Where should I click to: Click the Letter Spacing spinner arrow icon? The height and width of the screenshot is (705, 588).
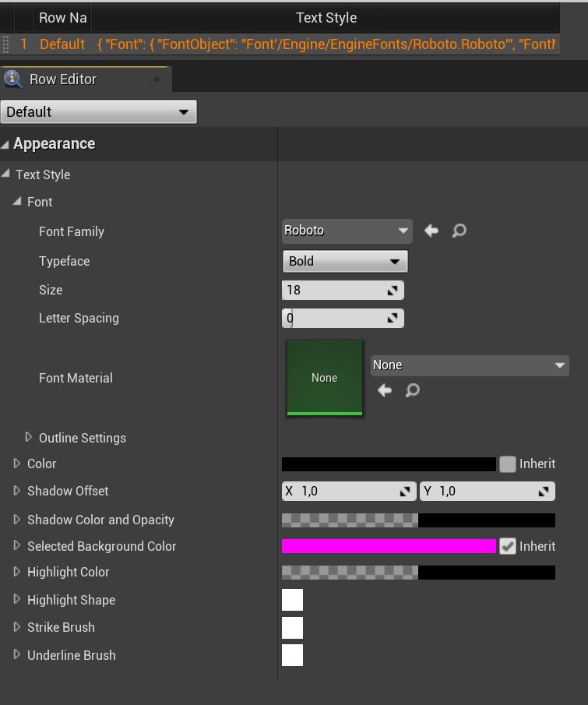point(393,319)
